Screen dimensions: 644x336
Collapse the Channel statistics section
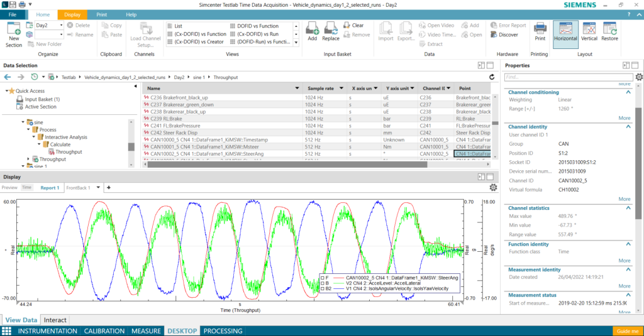628,208
